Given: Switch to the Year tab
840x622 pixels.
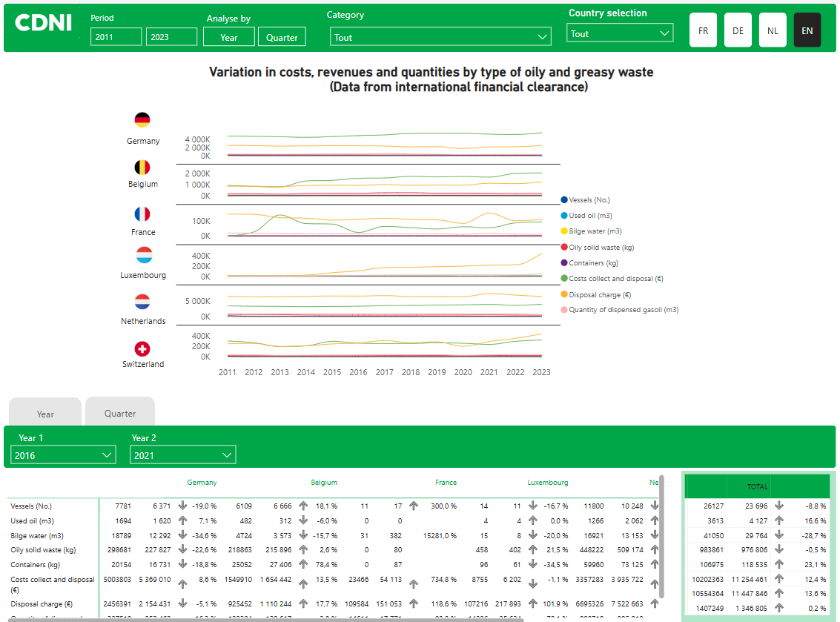Looking at the screenshot, I should point(45,411).
